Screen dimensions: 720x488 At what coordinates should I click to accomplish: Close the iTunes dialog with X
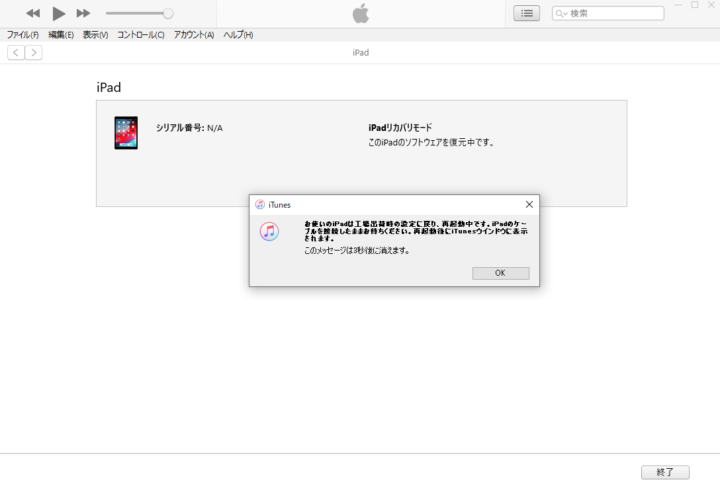tap(529, 204)
